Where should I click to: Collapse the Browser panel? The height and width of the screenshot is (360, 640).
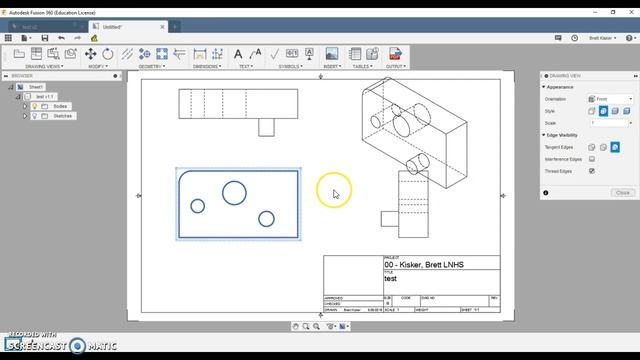[6, 76]
